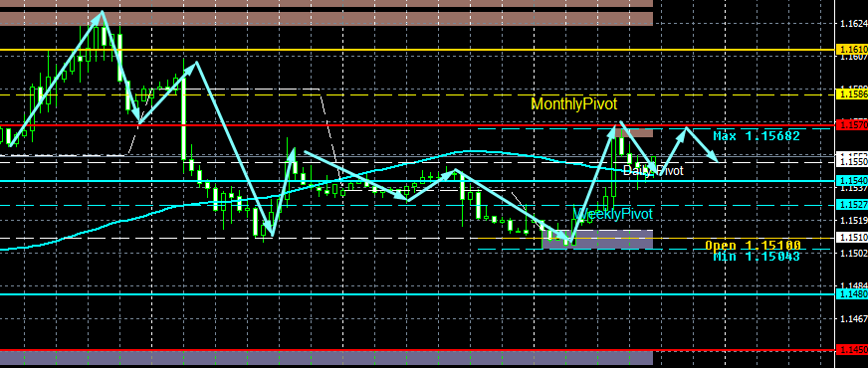Select the purple zone below 1.1450
The image size is (868, 368).
[x=326, y=358]
